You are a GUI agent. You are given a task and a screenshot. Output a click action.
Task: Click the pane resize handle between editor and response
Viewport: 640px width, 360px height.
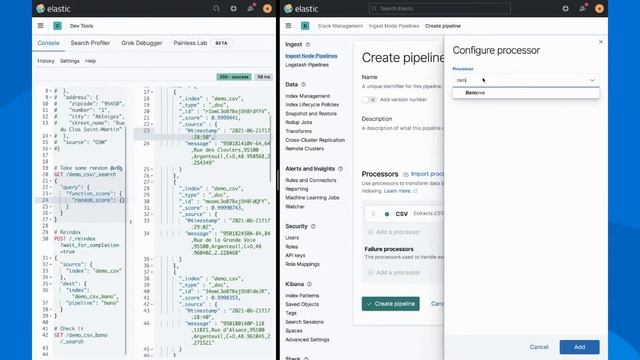[131, 222]
